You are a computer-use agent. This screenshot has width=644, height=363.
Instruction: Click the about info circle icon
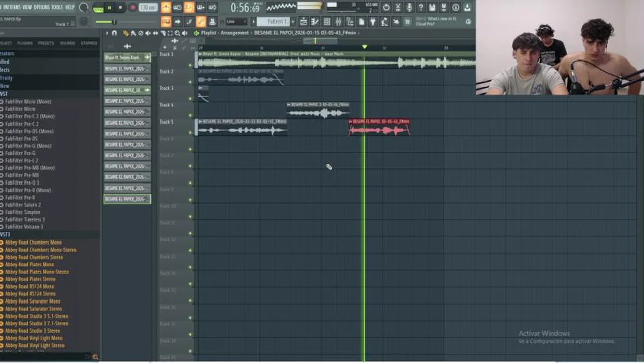tap(456, 7)
